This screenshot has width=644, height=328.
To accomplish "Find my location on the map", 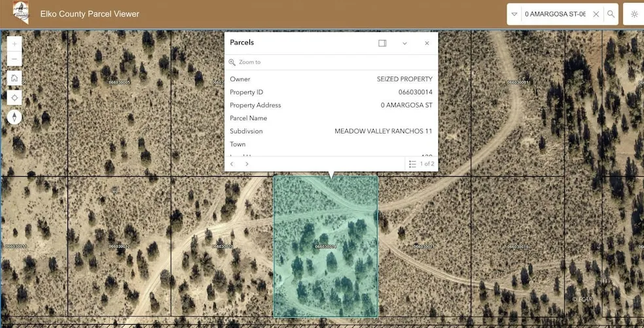I will click(x=14, y=98).
